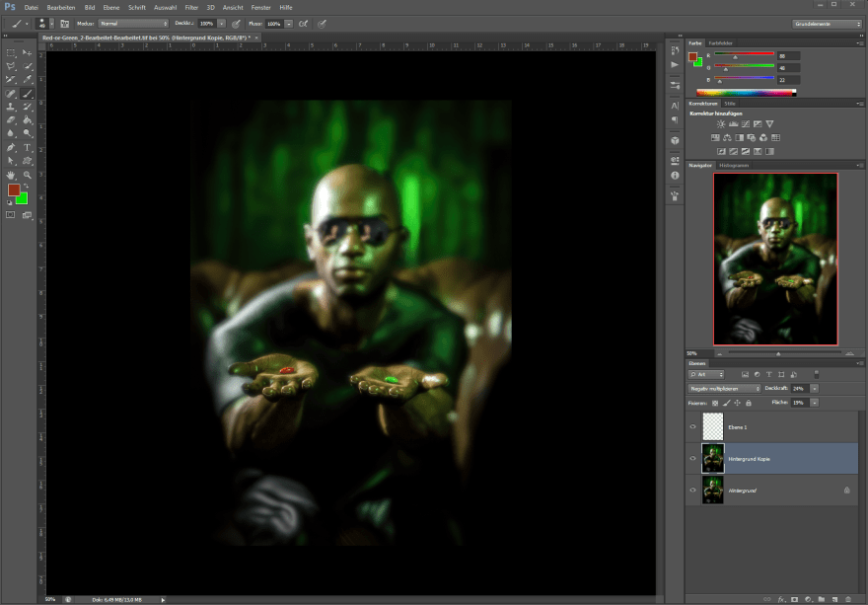
Task: Swap foreground and background colors
Action: tap(26, 187)
